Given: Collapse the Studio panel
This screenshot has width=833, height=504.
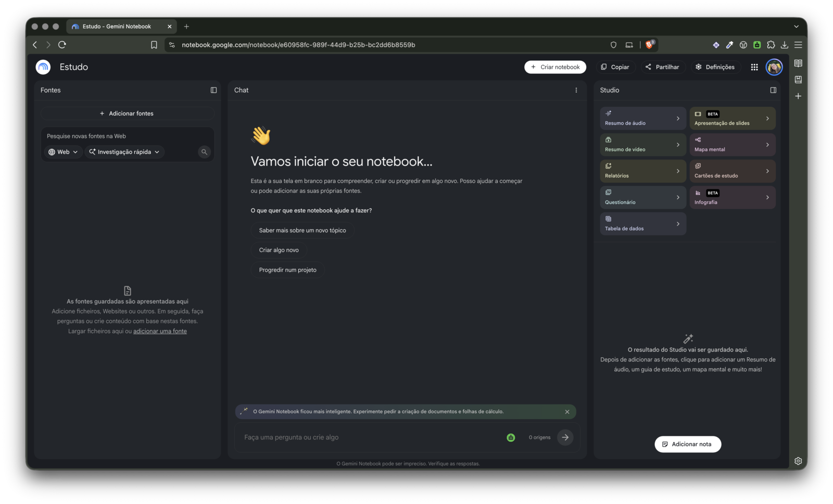Looking at the screenshot, I should [x=773, y=90].
